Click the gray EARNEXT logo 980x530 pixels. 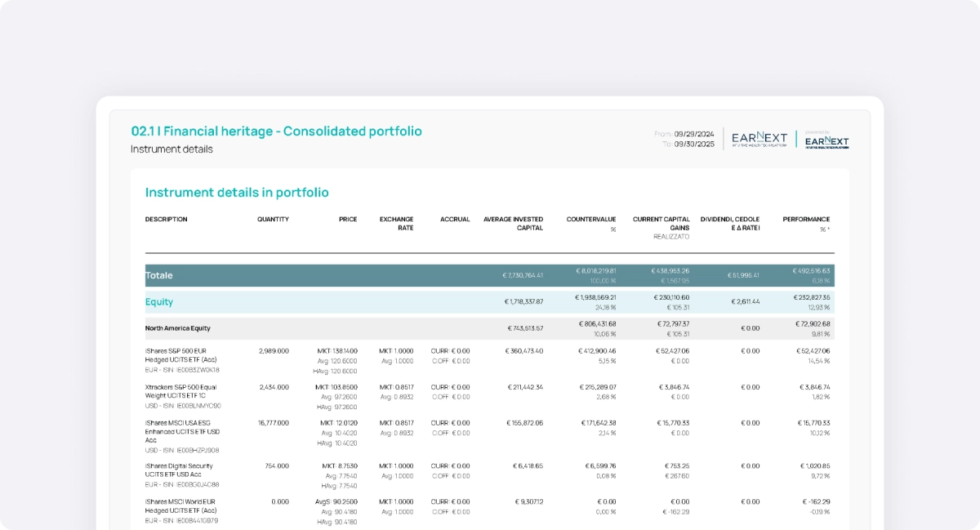[759, 139]
